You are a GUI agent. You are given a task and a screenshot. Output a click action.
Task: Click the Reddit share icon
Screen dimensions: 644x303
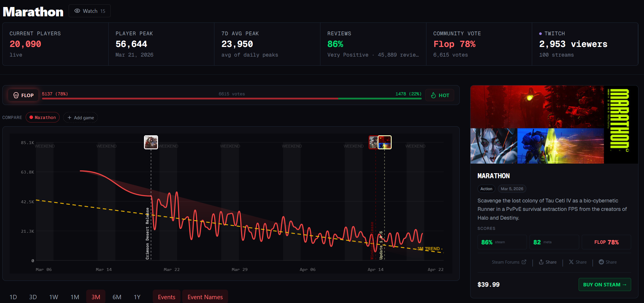[601, 262]
